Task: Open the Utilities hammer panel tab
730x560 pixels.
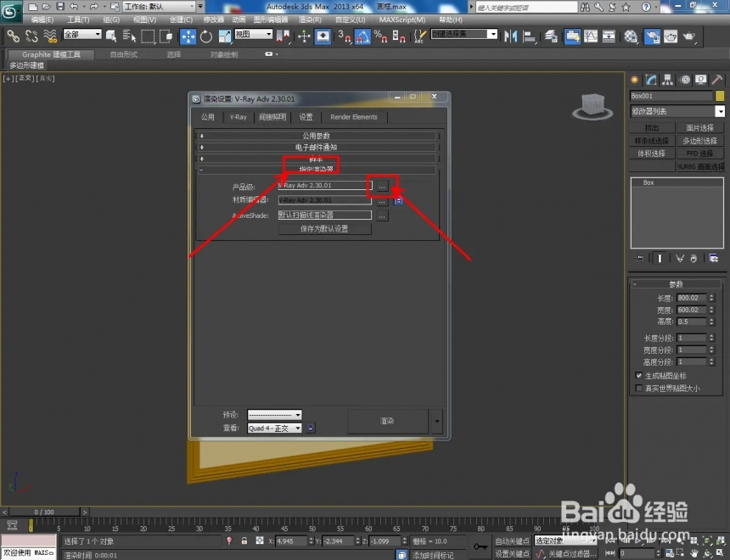Action: click(x=717, y=80)
